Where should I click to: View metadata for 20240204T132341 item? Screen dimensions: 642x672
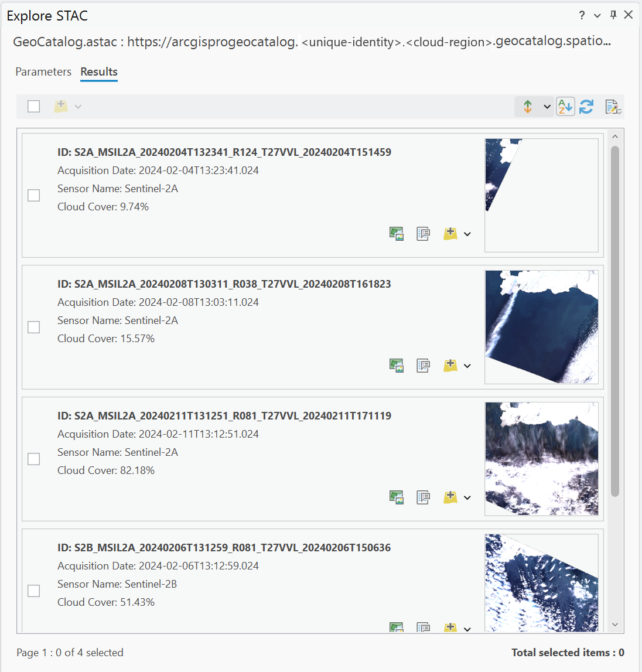tap(423, 234)
